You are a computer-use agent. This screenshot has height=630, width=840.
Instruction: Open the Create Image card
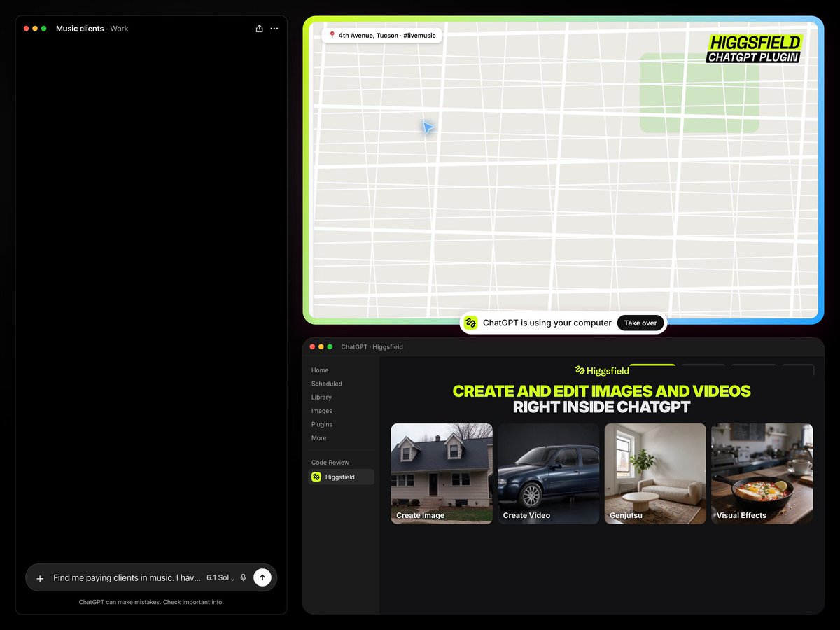[x=442, y=474]
